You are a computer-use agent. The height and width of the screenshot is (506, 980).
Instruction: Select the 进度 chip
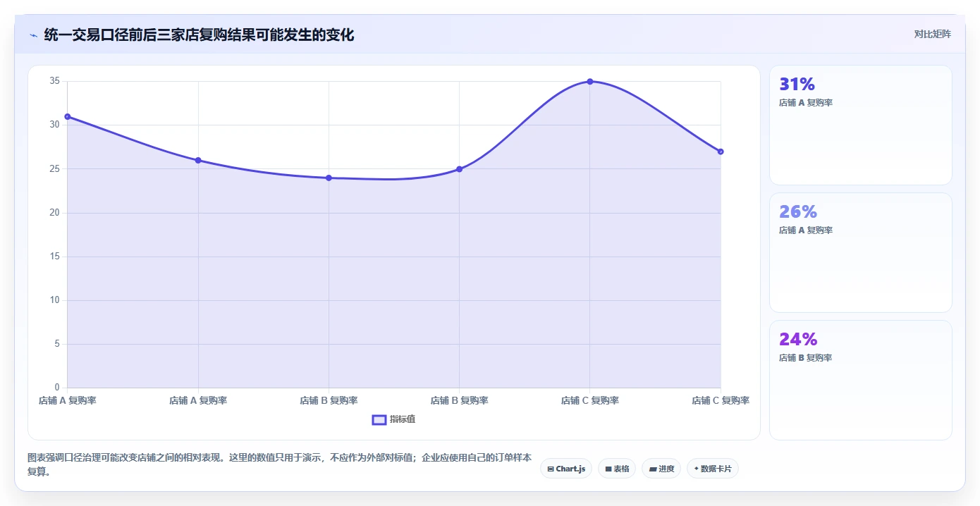tap(661, 469)
